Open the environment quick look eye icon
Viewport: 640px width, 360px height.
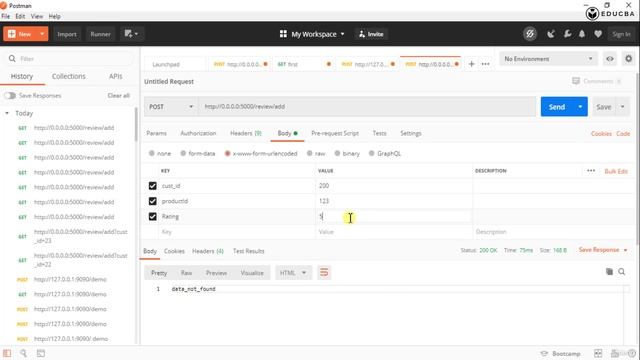point(610,59)
